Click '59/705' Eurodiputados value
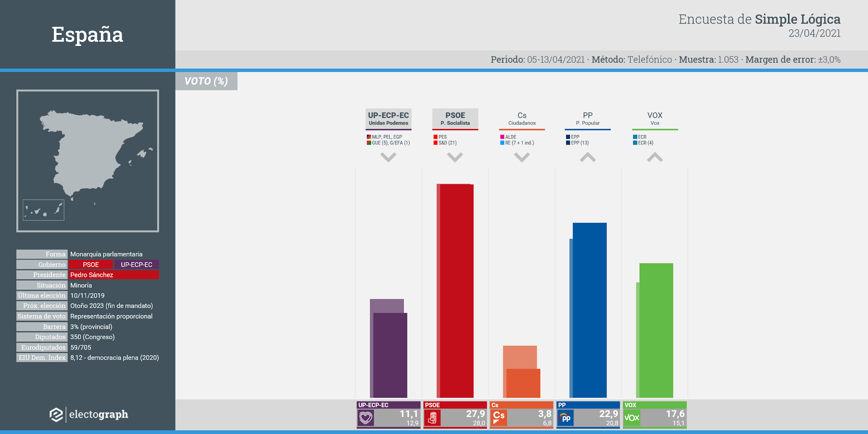 pyautogui.click(x=81, y=347)
